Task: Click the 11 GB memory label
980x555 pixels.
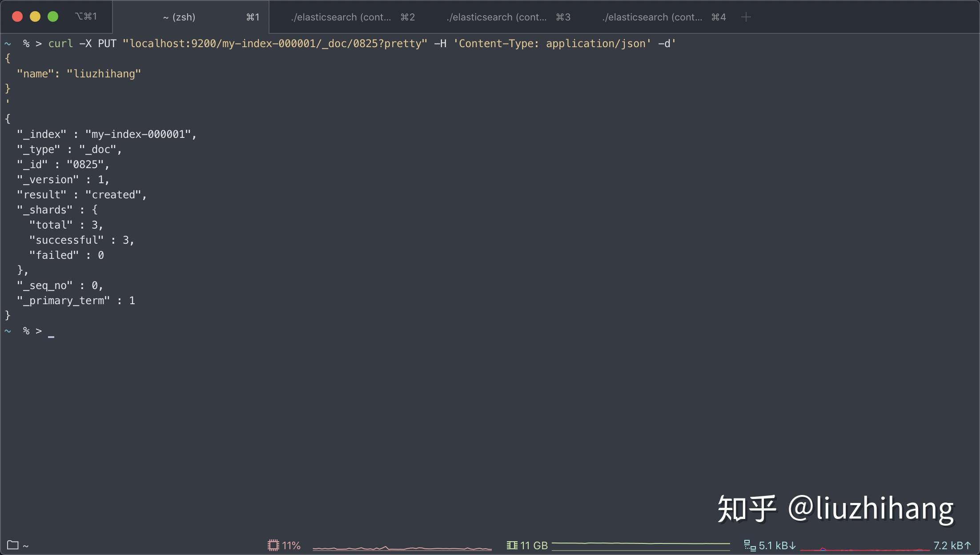Action: pyautogui.click(x=534, y=545)
